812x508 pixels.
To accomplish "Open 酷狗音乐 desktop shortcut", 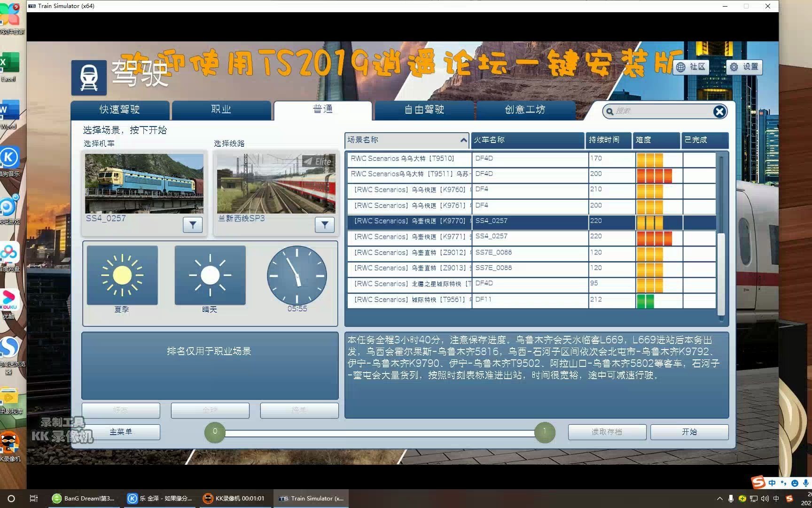I will (x=9, y=162).
